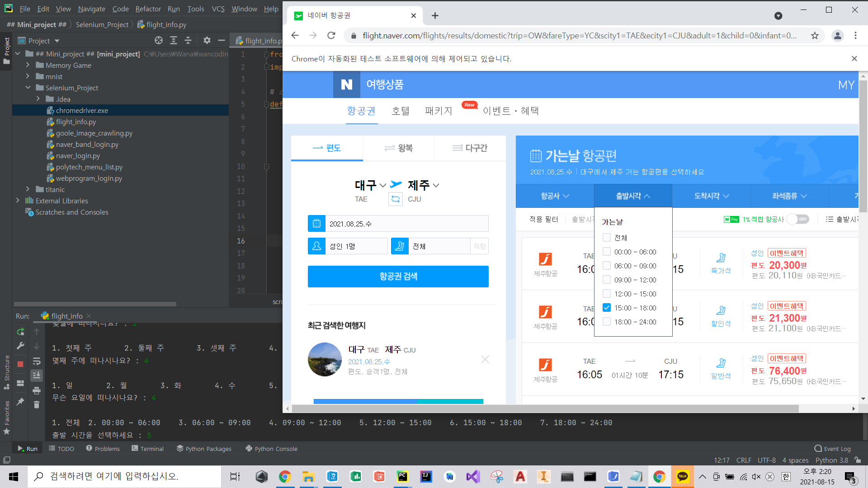Click the Select Opened File target icon

click(159, 41)
